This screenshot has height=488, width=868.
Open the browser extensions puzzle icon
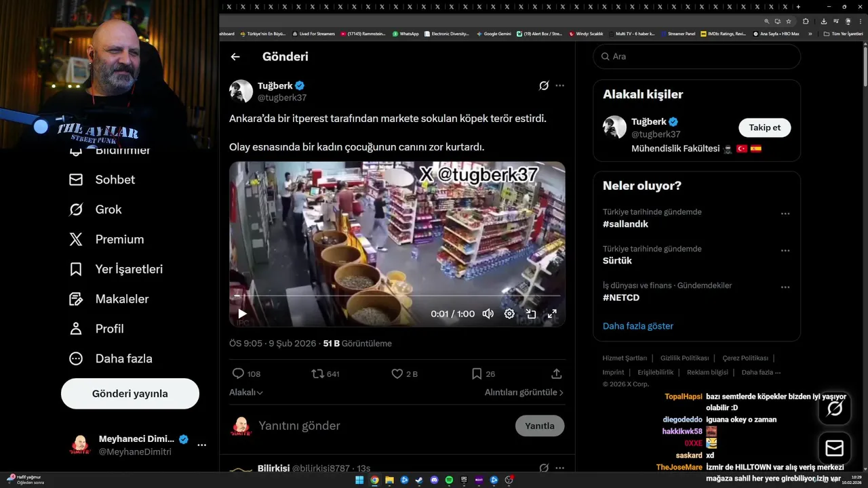coord(806,21)
